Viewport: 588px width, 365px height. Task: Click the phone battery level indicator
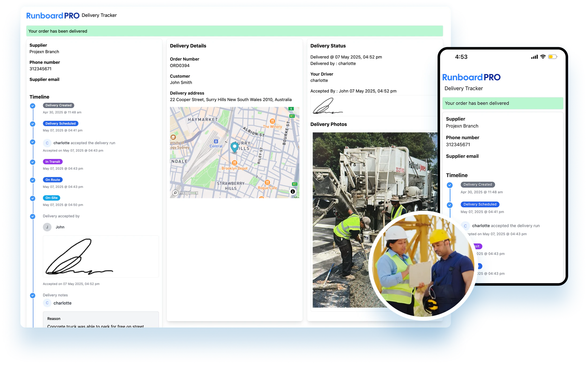coord(552,57)
